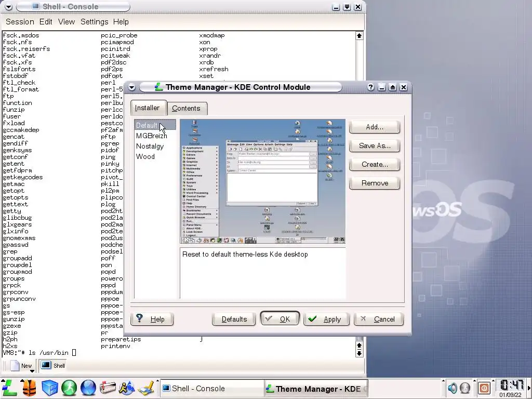Screen dimensions: 532x399
Task: Open the Help menu in Console
Action: 121,22
